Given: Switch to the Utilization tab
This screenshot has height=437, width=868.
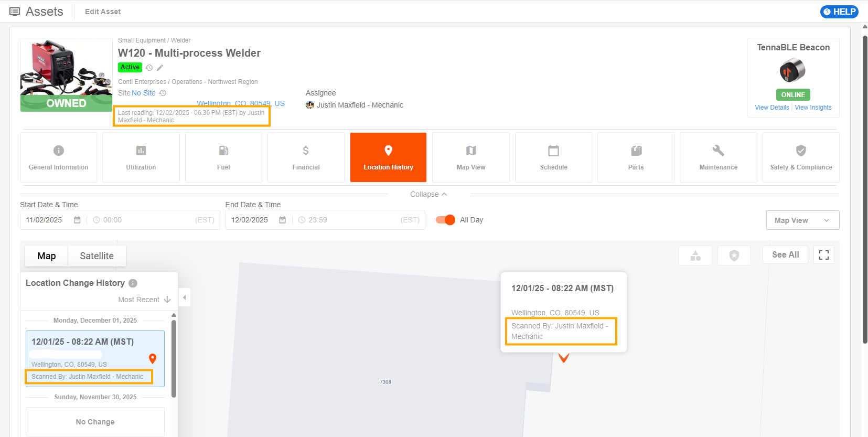Looking at the screenshot, I should pos(141,157).
